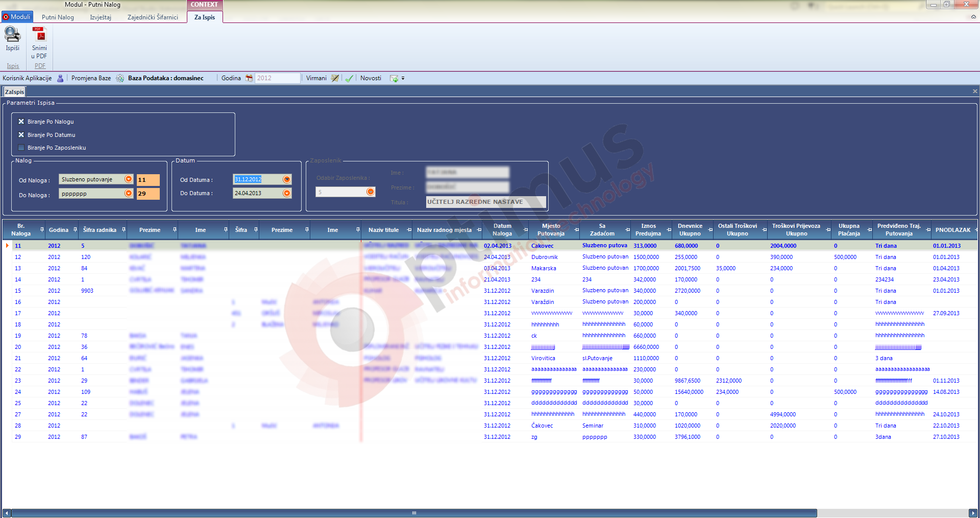Click the Korisnik Aplikacije user icon

(60, 78)
